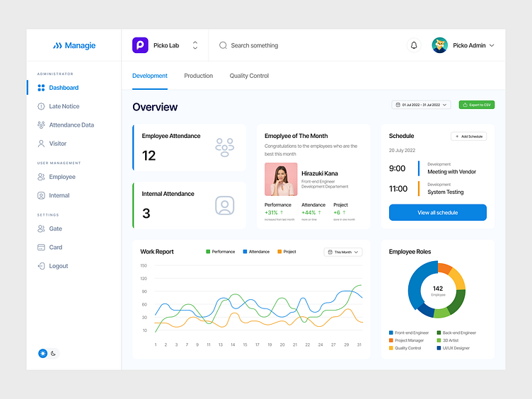Click Export to CSV button
This screenshot has width=532, height=399.
point(477,105)
